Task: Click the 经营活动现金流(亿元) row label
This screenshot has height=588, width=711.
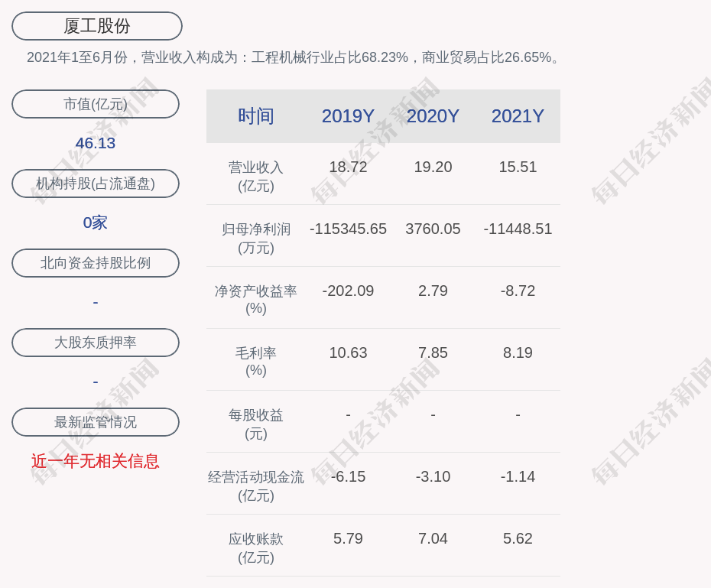Action: click(x=256, y=486)
